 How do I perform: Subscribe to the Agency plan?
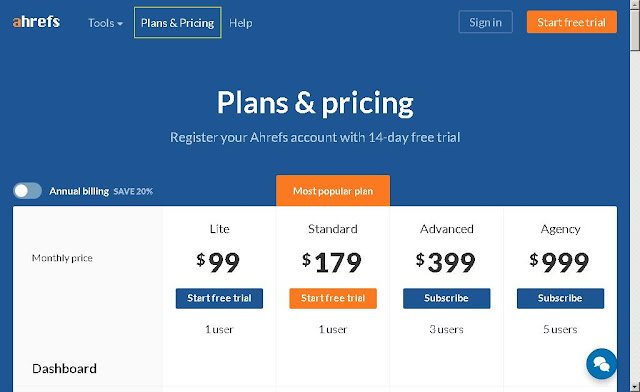coord(560,298)
